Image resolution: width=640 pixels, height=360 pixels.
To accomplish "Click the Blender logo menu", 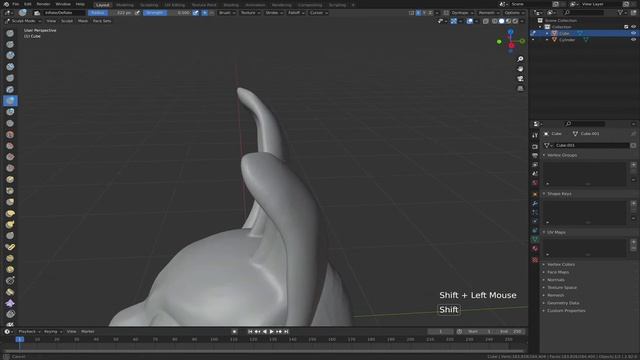I will point(6,4).
